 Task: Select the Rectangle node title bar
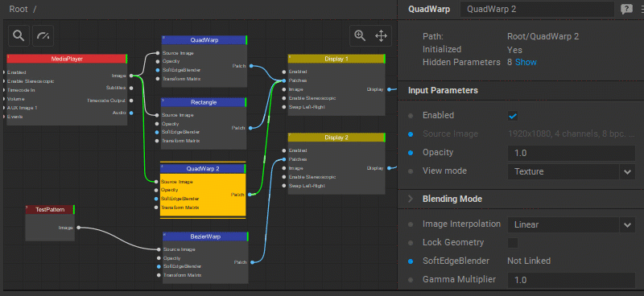(x=204, y=102)
